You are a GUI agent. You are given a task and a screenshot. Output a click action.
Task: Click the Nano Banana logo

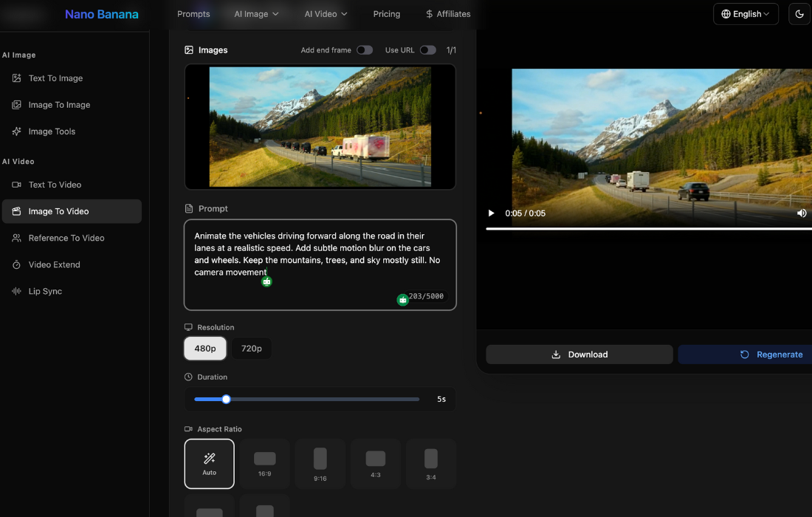pyautogui.click(x=101, y=14)
